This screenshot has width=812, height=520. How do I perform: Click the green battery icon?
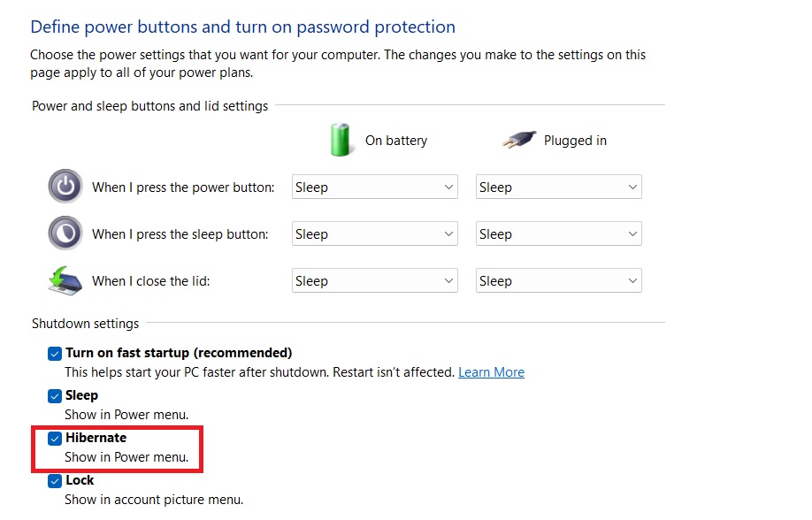341,139
